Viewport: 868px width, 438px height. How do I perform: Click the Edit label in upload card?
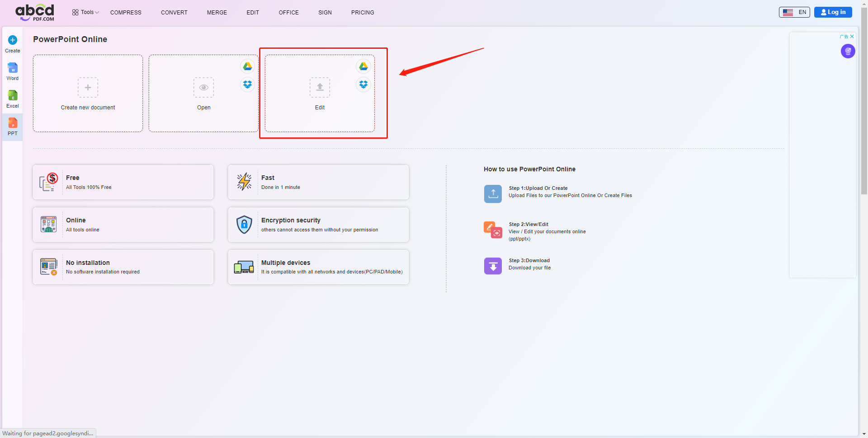point(320,108)
